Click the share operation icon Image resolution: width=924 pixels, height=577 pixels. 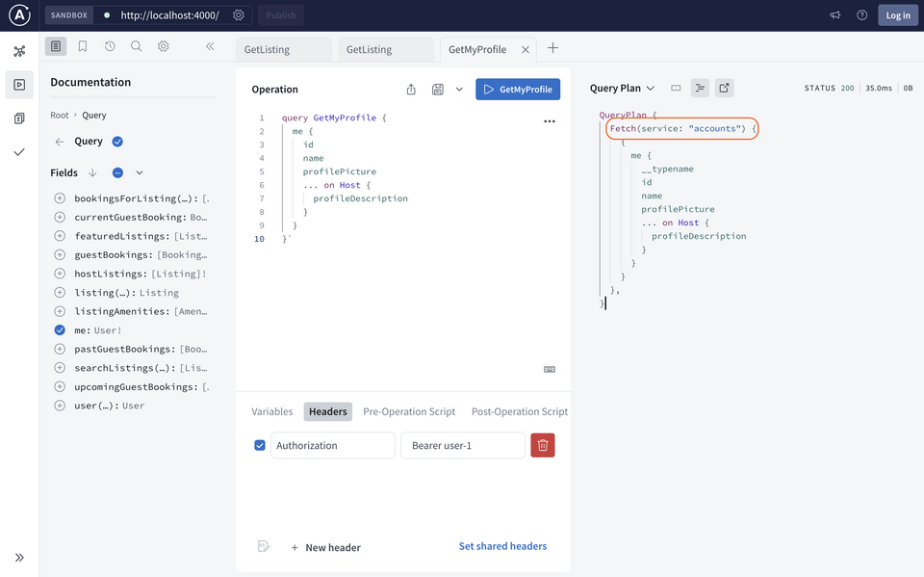(x=411, y=90)
